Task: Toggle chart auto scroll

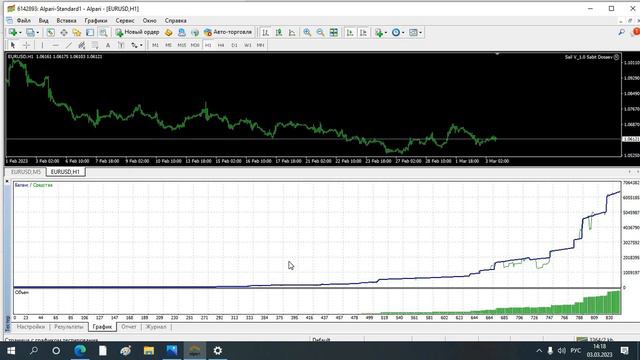Action: [350, 33]
